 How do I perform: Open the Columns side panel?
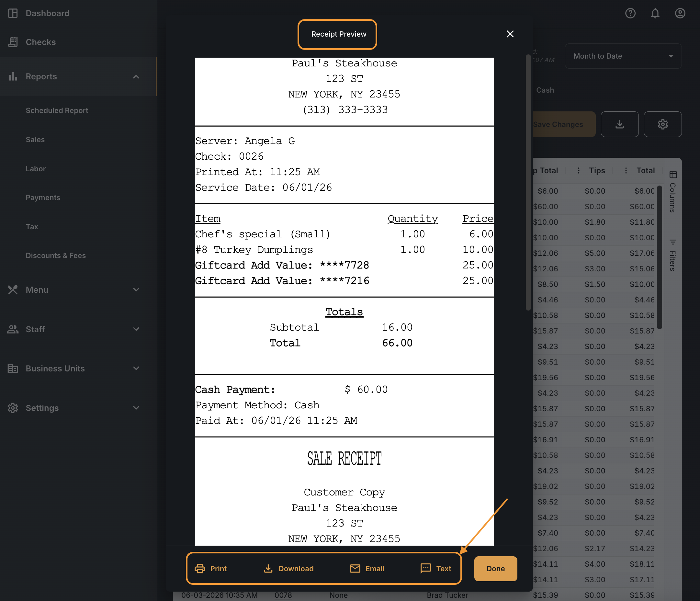pos(672,192)
